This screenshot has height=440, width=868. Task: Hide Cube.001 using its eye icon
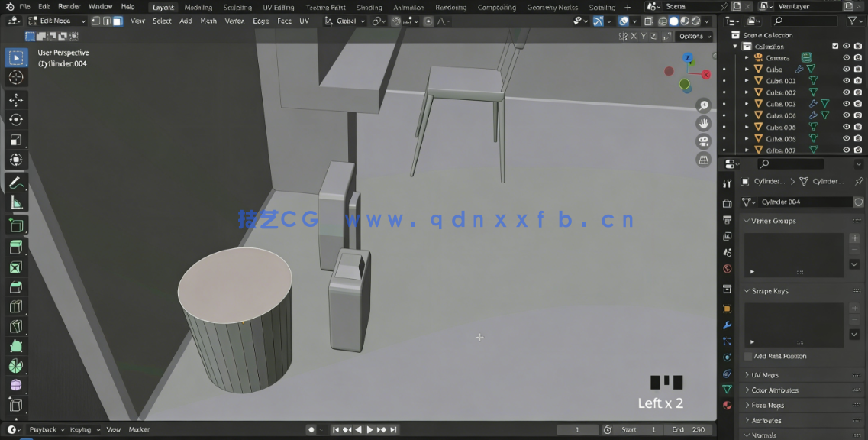point(846,80)
